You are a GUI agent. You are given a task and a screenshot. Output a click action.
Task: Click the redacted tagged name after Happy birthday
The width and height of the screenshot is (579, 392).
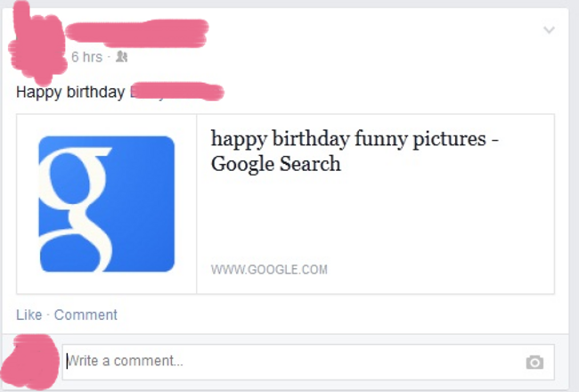pyautogui.click(x=176, y=91)
